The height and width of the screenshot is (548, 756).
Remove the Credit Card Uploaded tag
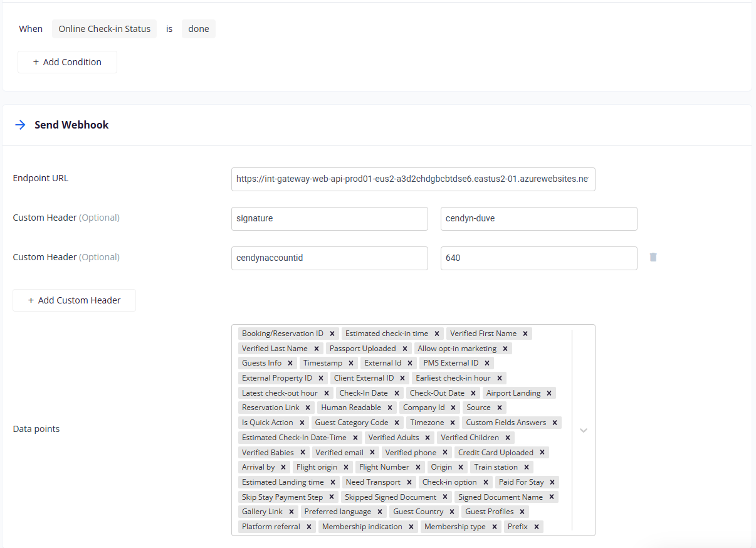[542, 453]
